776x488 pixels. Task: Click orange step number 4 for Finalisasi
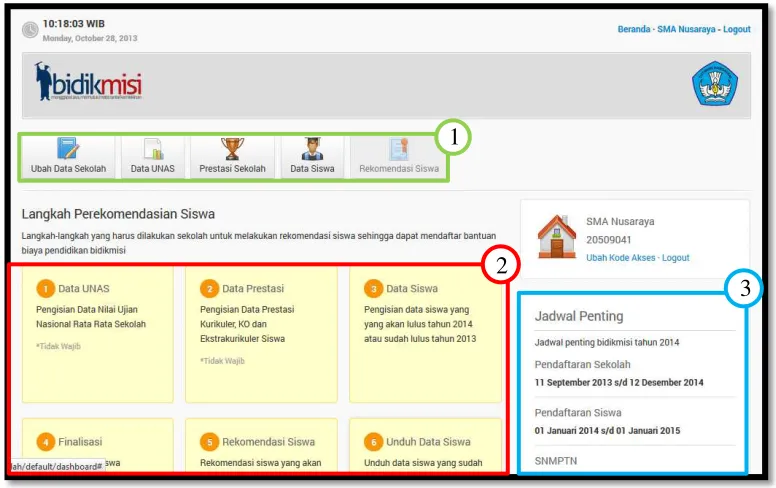(46, 441)
